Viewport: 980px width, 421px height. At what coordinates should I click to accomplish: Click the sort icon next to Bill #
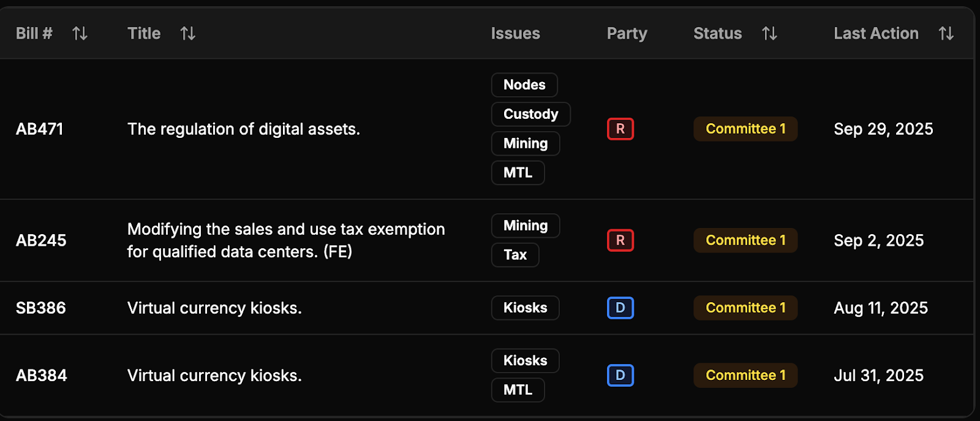[80, 34]
